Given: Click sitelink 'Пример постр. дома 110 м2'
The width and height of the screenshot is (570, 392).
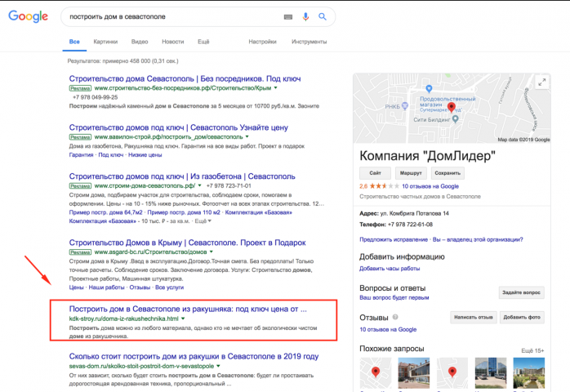Looking at the screenshot, I should [x=184, y=212].
